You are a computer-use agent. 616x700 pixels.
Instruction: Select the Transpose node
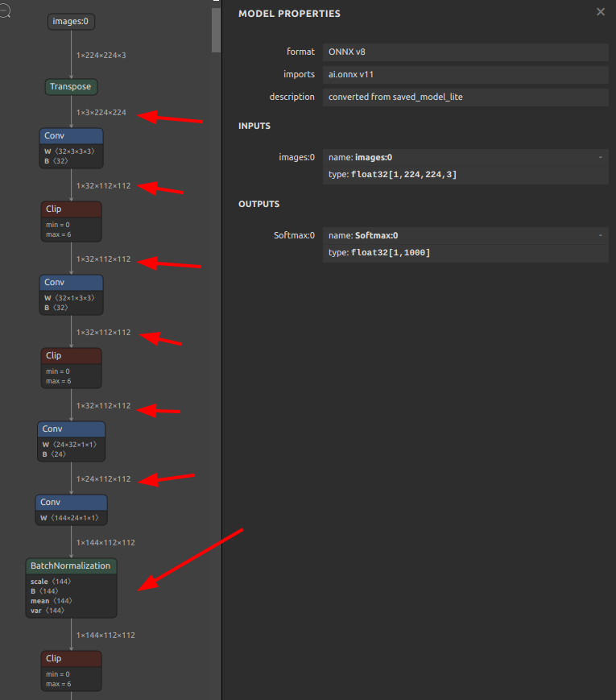coord(72,86)
